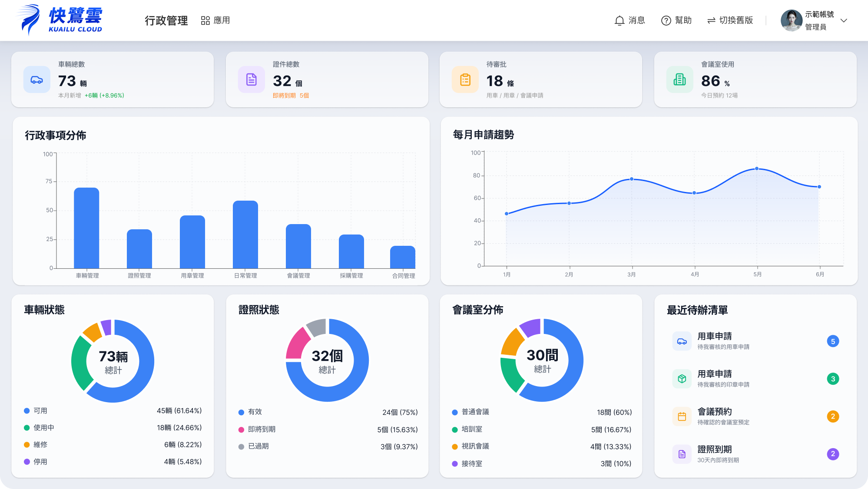The height and width of the screenshot is (489, 868).
Task: Click the 45輛 (61.64%) value
Action: click(179, 411)
